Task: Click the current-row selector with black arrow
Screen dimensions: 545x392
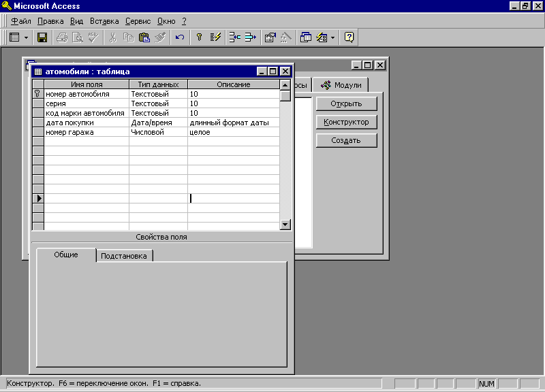Action: pyautogui.click(x=38, y=198)
